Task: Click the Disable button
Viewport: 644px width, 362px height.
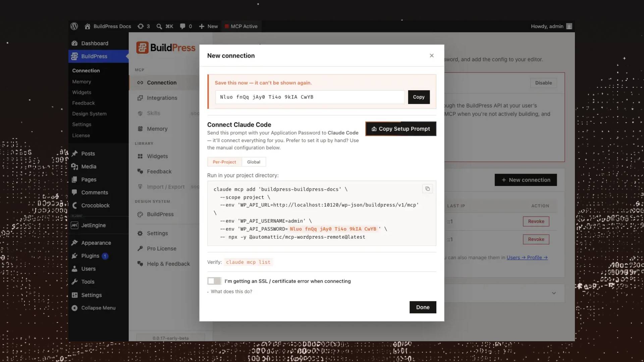Action: tap(543, 83)
